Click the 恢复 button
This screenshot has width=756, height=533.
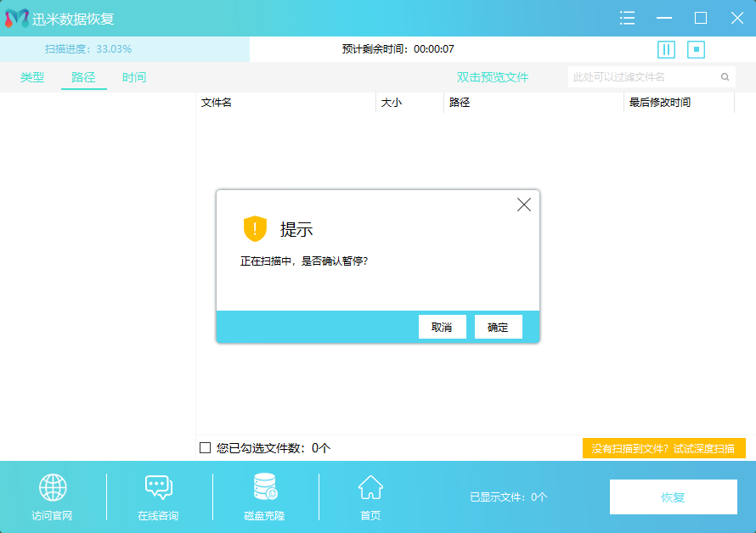pyautogui.click(x=673, y=497)
